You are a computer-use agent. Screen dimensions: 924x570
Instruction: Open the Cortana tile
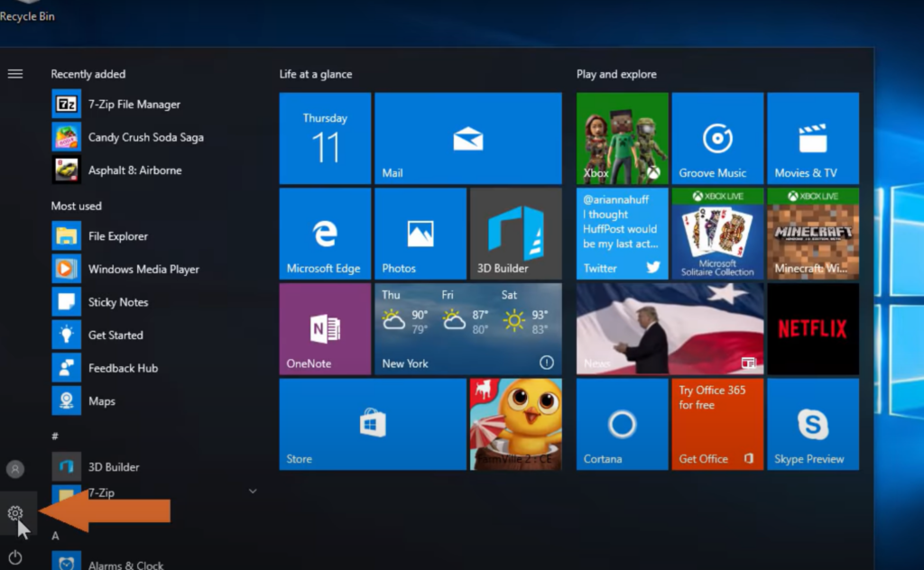tap(623, 425)
